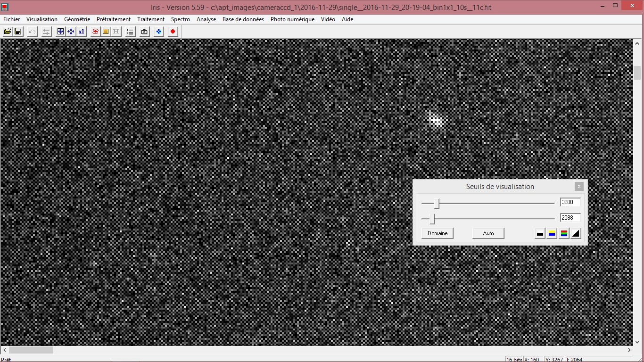Click the lower threshold field showing 2088

point(570,218)
